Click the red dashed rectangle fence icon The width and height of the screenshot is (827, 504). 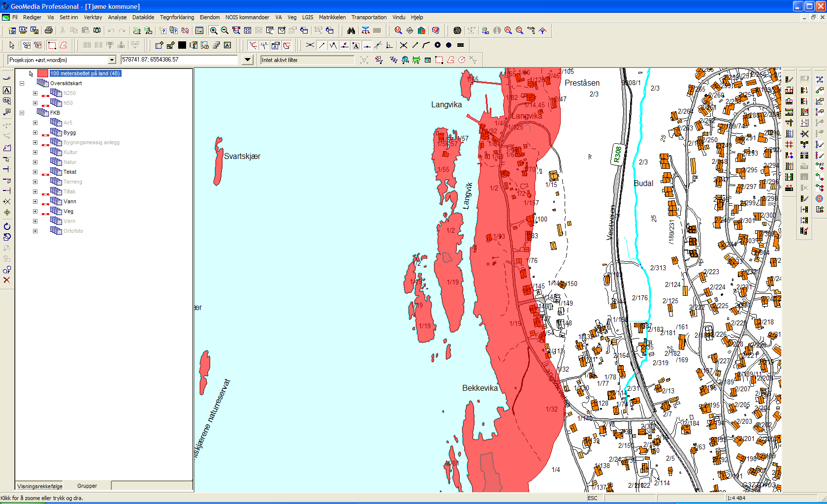click(x=52, y=45)
